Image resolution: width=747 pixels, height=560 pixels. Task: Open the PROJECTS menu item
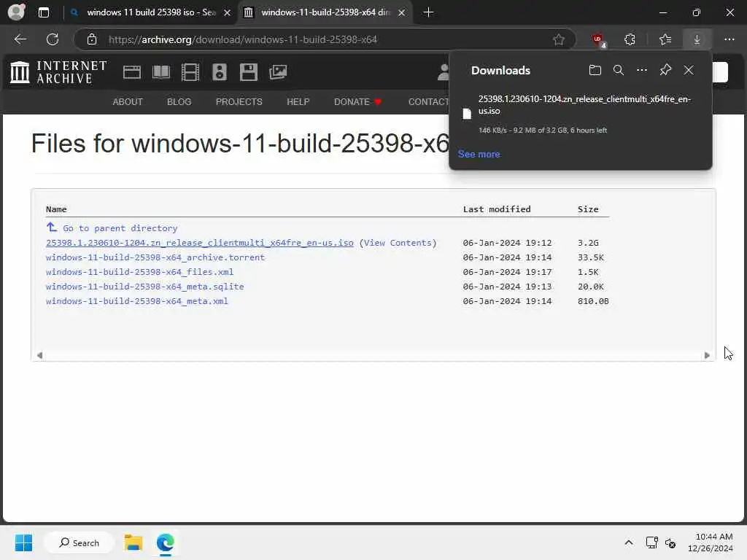point(239,102)
